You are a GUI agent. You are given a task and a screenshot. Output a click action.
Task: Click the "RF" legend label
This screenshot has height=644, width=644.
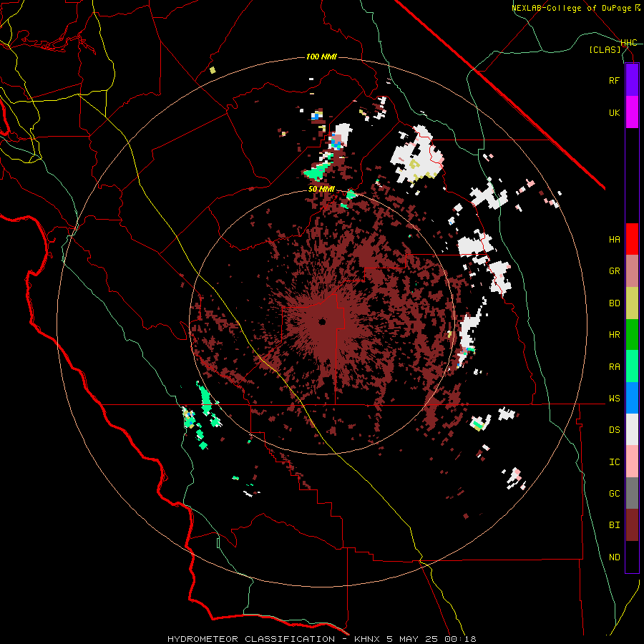614,80
